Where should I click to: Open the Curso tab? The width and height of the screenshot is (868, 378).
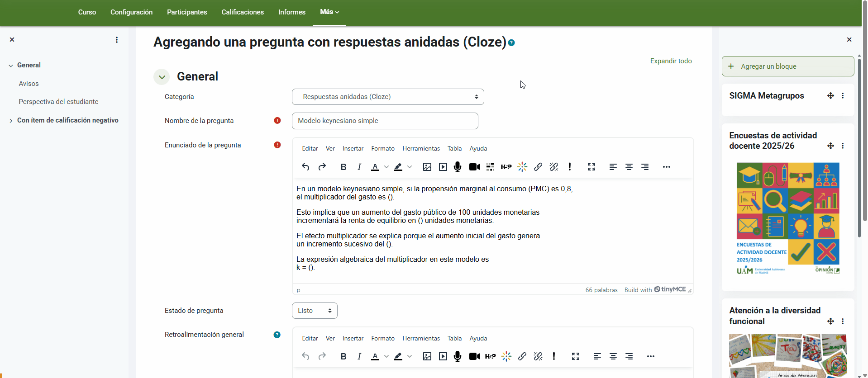pos(87,12)
